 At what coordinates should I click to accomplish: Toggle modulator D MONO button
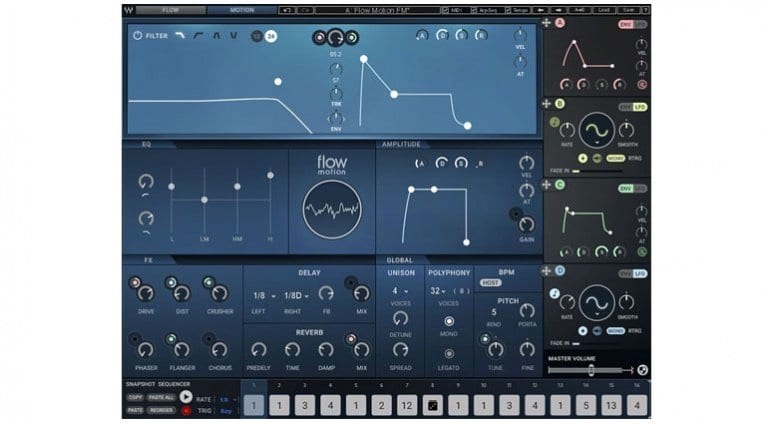coord(616,331)
